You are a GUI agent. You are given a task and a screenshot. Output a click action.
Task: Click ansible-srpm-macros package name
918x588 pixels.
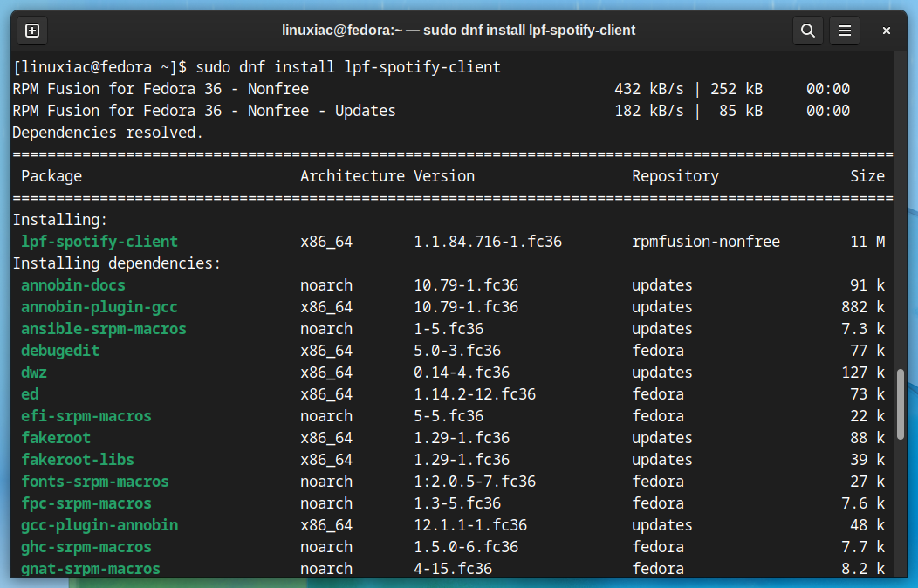click(104, 329)
